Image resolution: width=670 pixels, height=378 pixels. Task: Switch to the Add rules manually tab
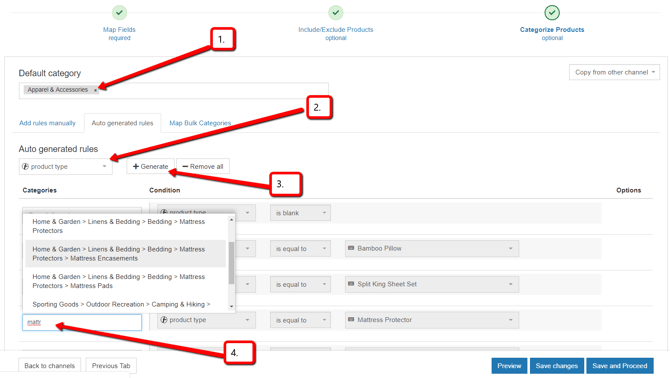point(47,123)
